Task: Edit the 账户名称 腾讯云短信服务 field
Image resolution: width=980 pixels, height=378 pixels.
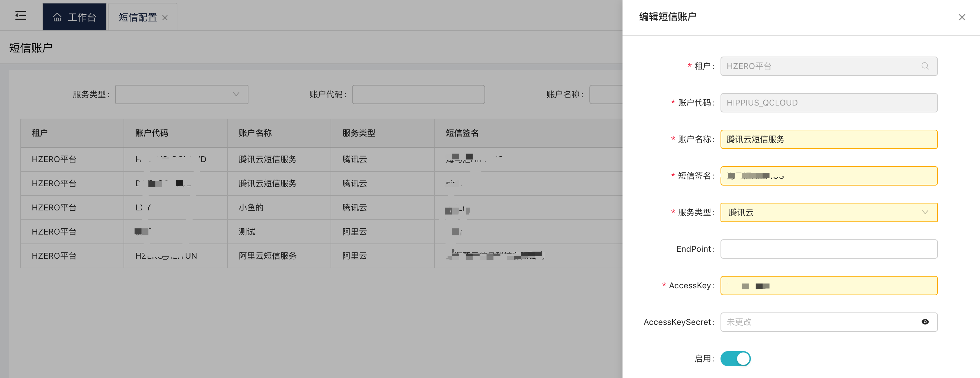Action: (x=829, y=139)
